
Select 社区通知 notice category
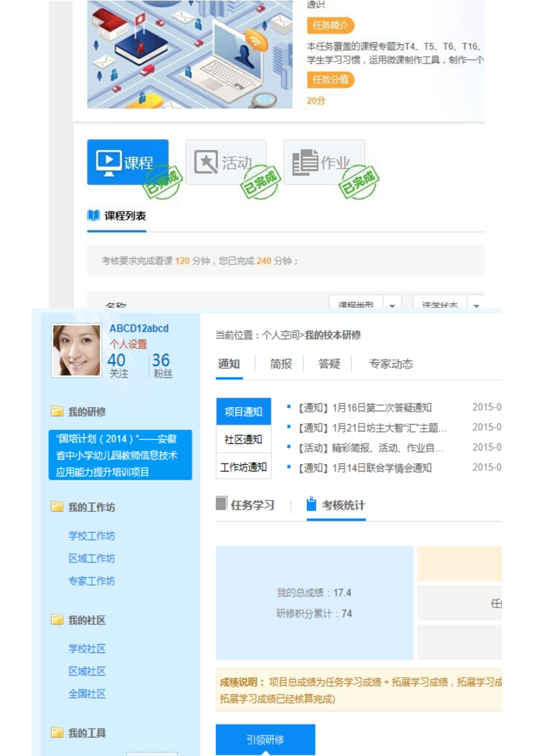click(x=243, y=439)
